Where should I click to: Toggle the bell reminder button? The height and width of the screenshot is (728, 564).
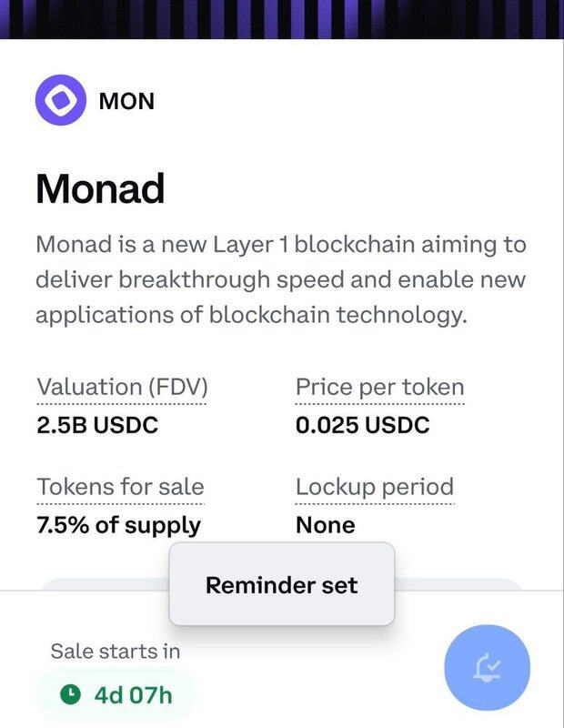[488, 668]
